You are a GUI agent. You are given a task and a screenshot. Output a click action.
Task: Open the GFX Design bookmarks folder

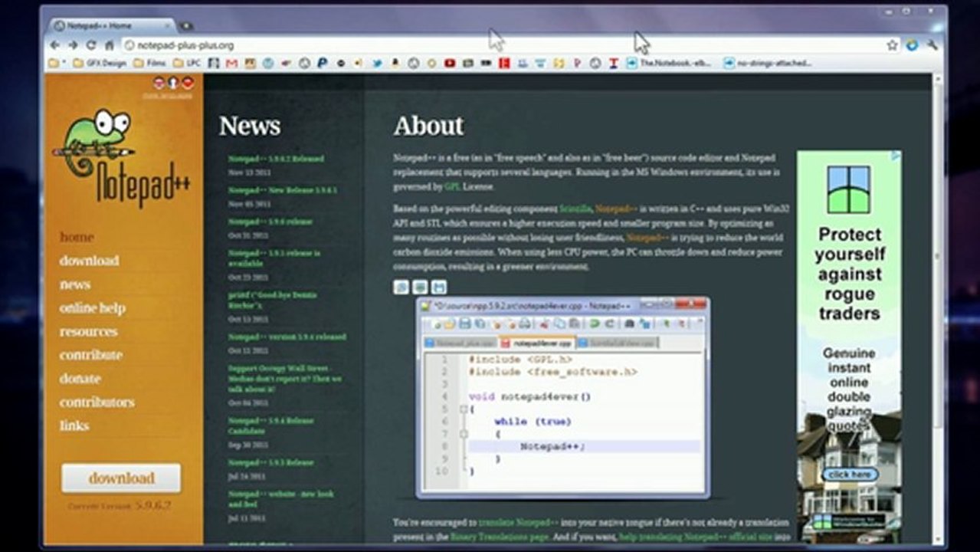pyautogui.click(x=99, y=64)
